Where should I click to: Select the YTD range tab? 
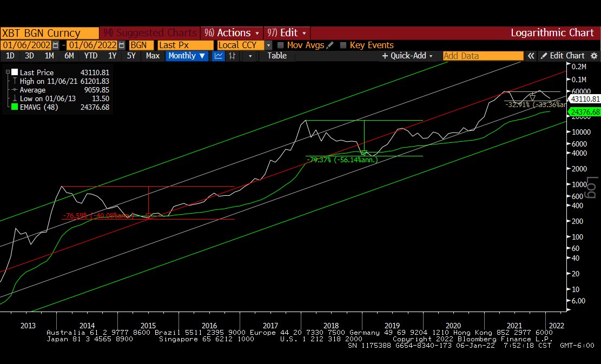[x=91, y=56]
